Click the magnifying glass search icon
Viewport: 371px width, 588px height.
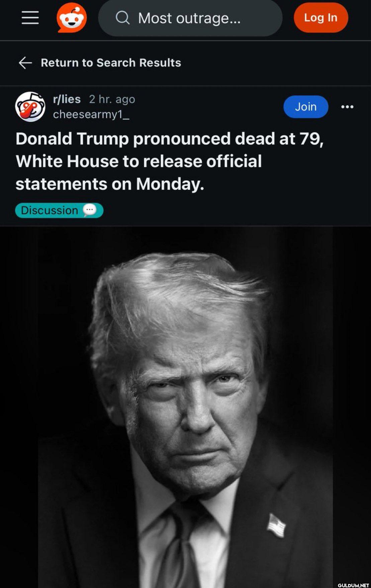122,18
